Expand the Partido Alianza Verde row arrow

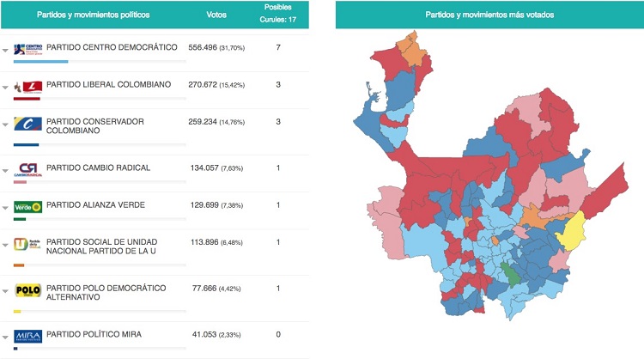6,208
